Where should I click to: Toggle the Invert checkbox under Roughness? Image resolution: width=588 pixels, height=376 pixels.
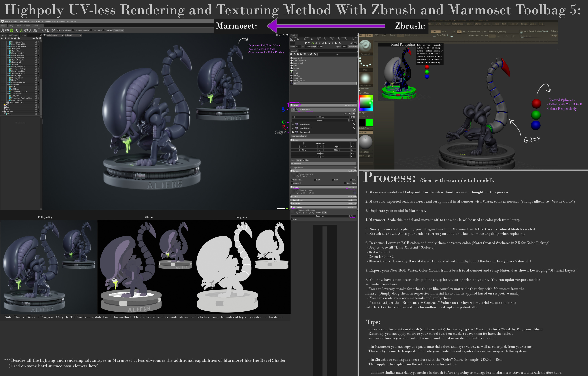292,220
